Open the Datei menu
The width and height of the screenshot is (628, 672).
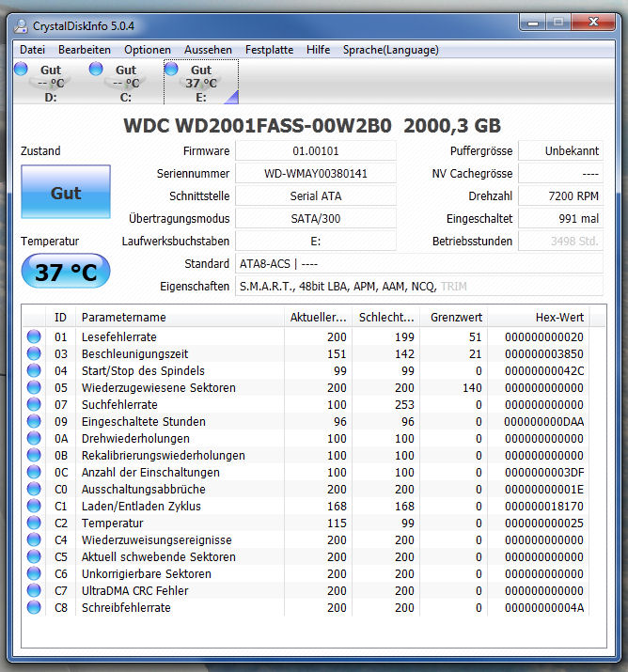click(x=32, y=50)
